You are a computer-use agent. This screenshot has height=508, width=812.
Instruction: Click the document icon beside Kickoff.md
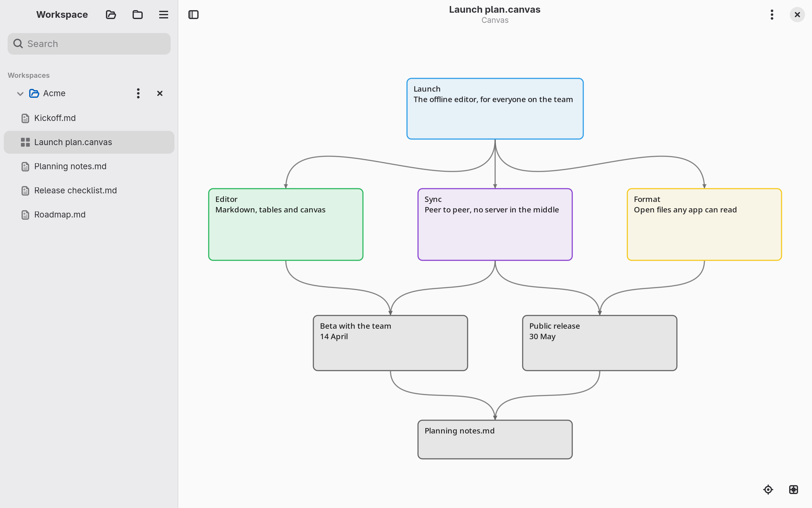(x=25, y=118)
